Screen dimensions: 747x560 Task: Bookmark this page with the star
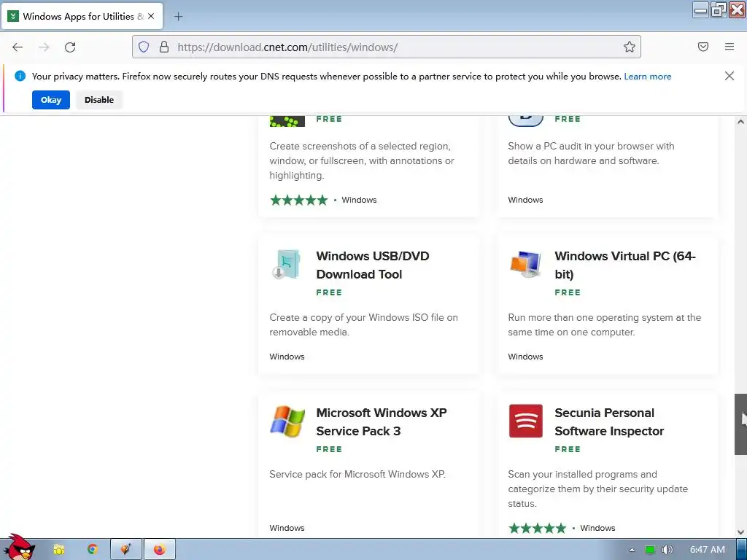[630, 47]
